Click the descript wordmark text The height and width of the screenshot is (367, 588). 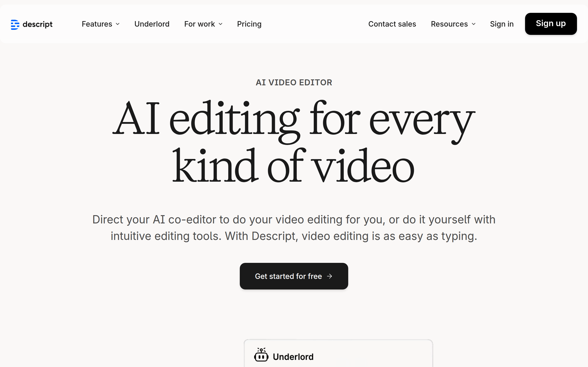pyautogui.click(x=37, y=24)
